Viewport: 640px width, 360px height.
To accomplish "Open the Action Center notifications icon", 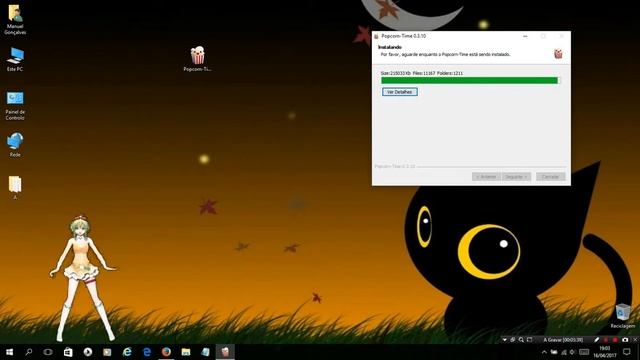I will pos(627,352).
